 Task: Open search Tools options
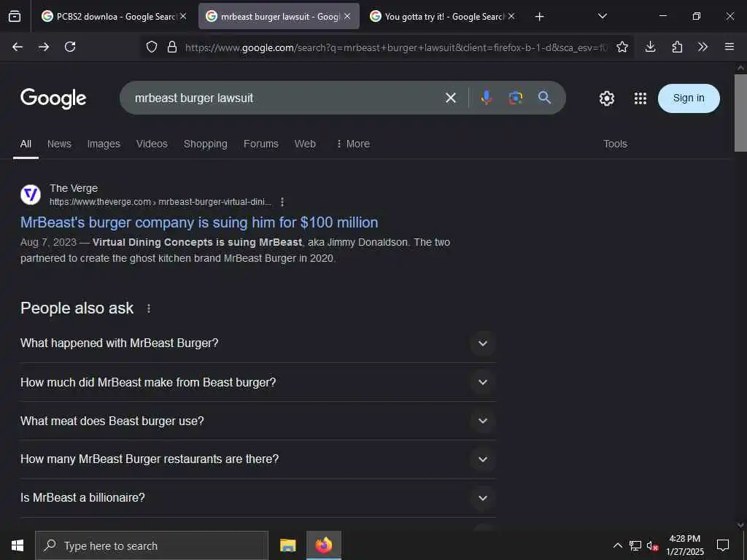(615, 144)
